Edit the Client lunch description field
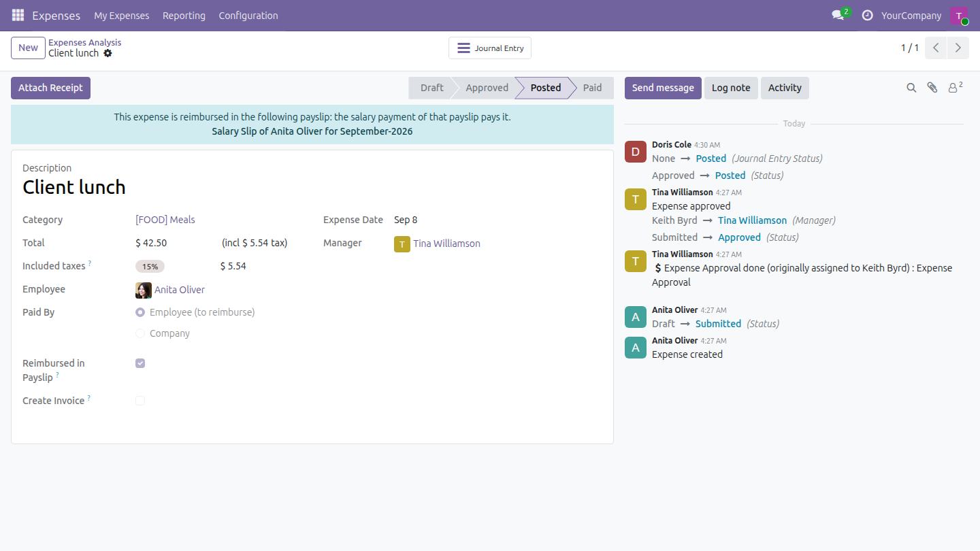The width and height of the screenshot is (980, 551). 312,187
